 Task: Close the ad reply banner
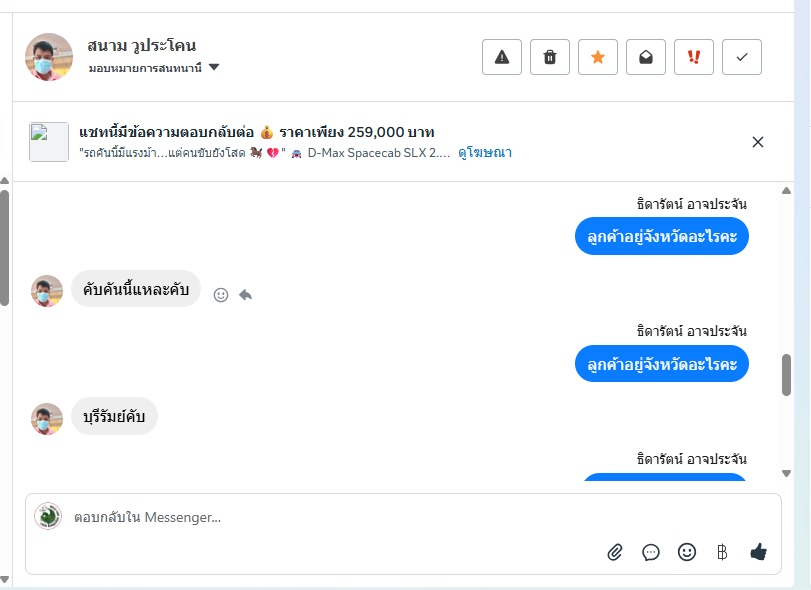coord(758,142)
